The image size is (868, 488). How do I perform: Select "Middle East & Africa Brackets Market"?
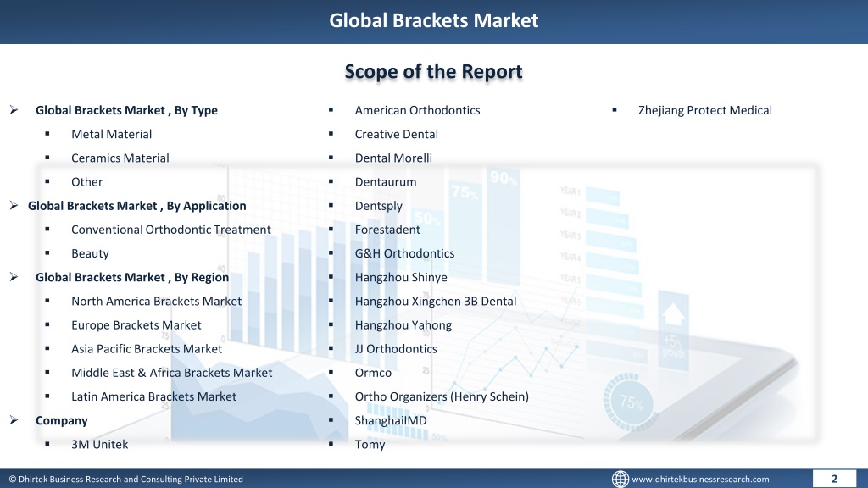point(171,373)
